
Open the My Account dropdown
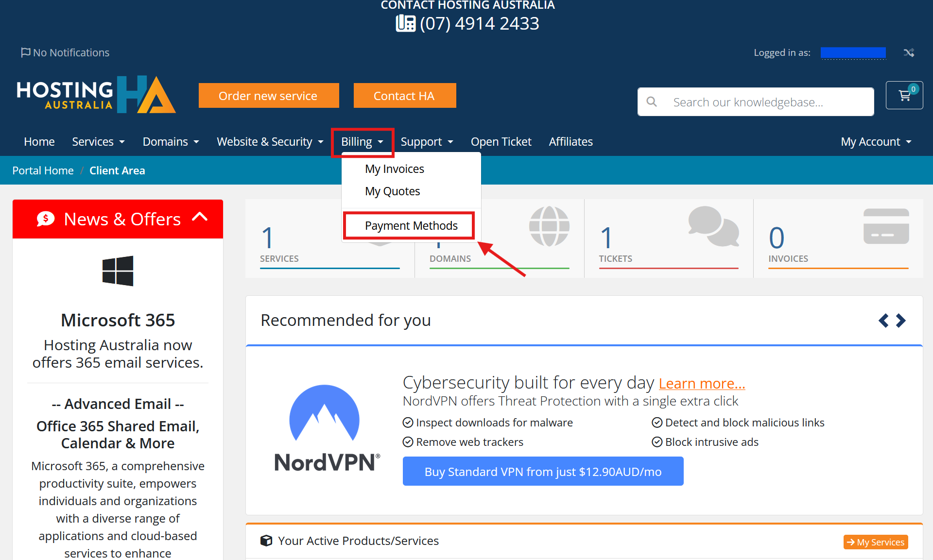(876, 142)
